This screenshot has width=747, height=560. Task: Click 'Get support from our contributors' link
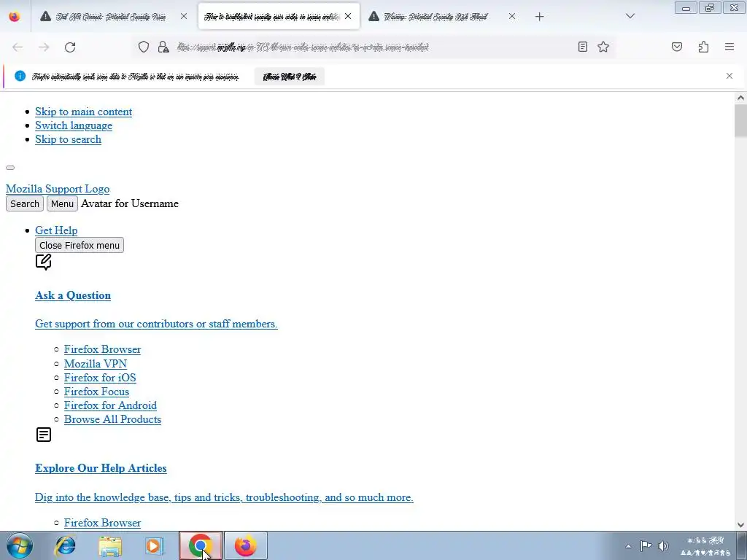[156, 324]
